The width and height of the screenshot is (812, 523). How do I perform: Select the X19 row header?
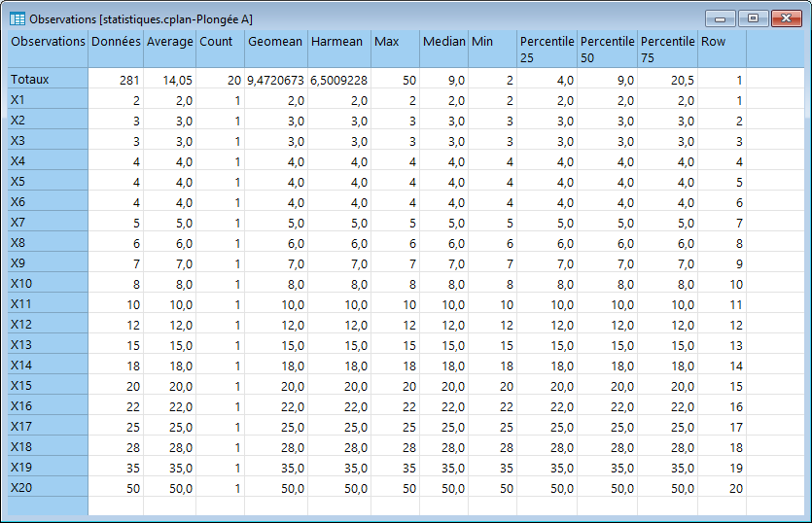(48, 467)
